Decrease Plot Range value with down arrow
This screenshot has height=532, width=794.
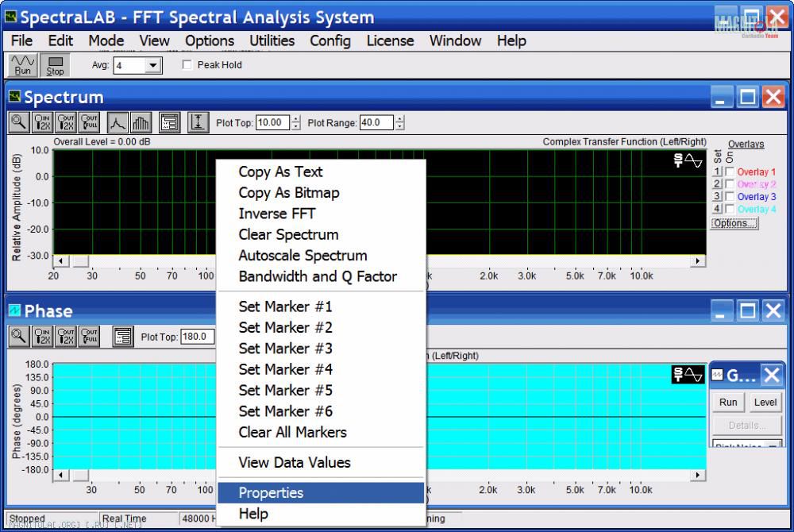400,126
